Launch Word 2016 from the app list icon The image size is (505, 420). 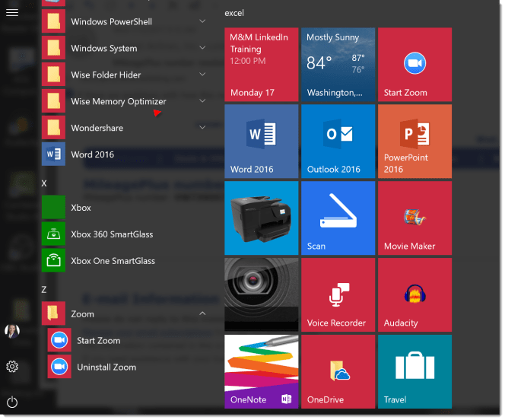(53, 154)
